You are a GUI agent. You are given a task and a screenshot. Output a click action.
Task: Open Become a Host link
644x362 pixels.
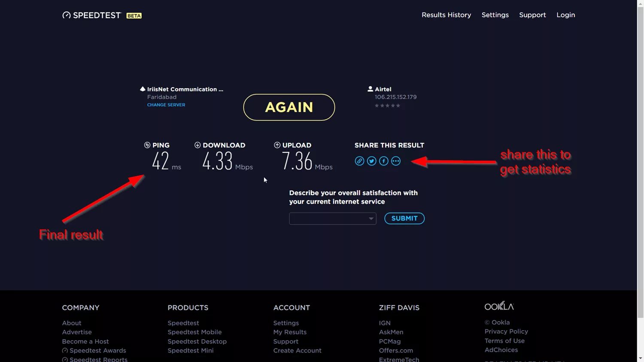pos(85,341)
